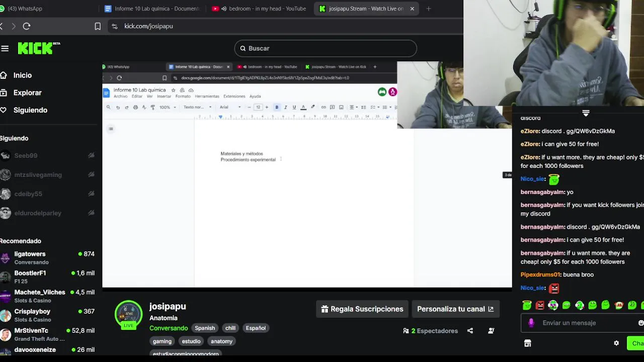Click the bookmark icon beside the address bar
Viewport: 644px width, 362px height.
click(x=98, y=26)
